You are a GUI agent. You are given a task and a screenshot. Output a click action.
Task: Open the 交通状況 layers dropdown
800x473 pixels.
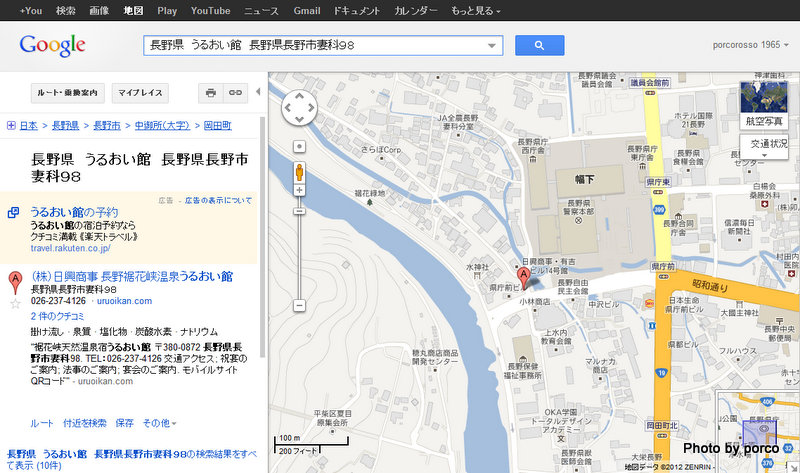click(764, 147)
